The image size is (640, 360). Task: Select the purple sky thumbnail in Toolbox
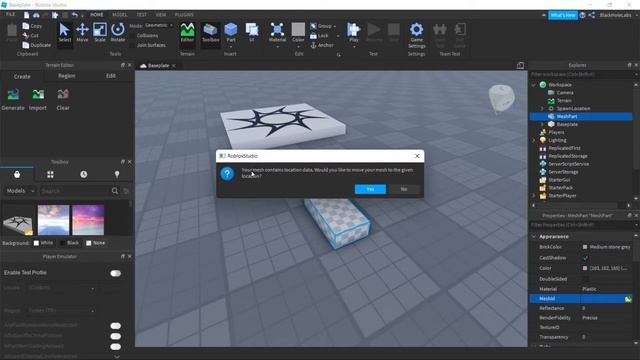coord(88,220)
